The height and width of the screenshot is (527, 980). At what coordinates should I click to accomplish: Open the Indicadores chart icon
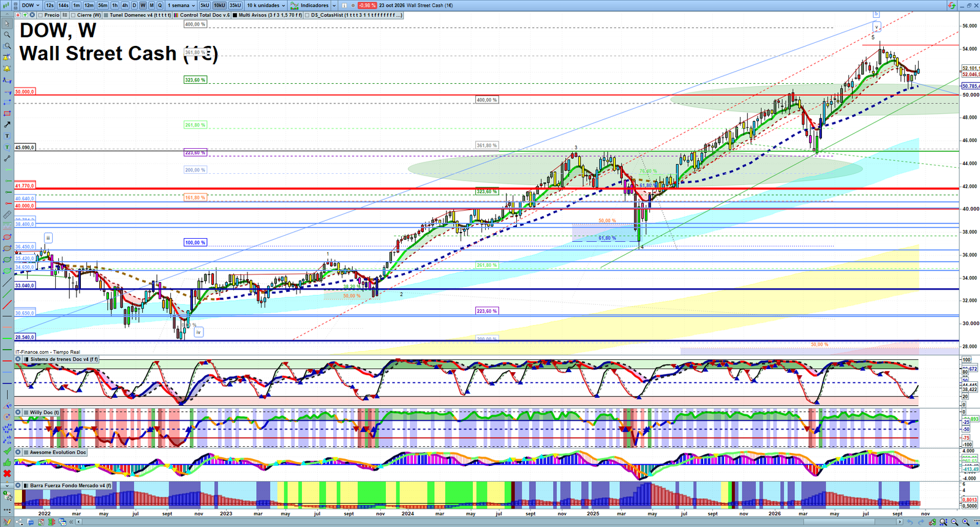coord(294,6)
